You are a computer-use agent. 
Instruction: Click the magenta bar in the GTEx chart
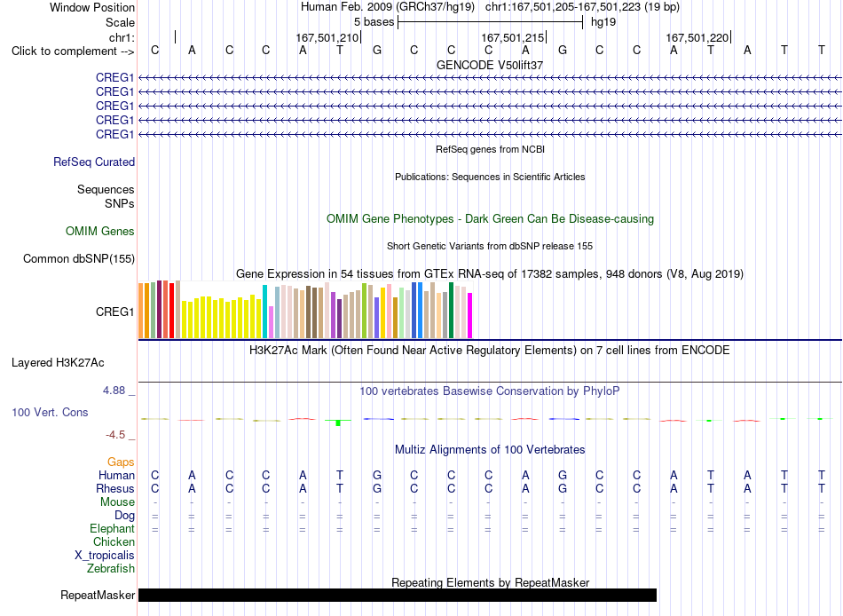[470, 316]
